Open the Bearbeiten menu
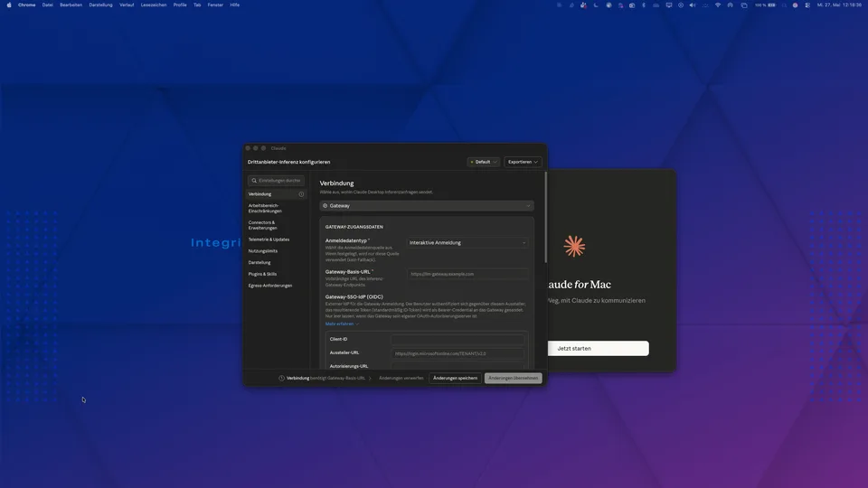The width and height of the screenshot is (868, 488). tap(71, 5)
